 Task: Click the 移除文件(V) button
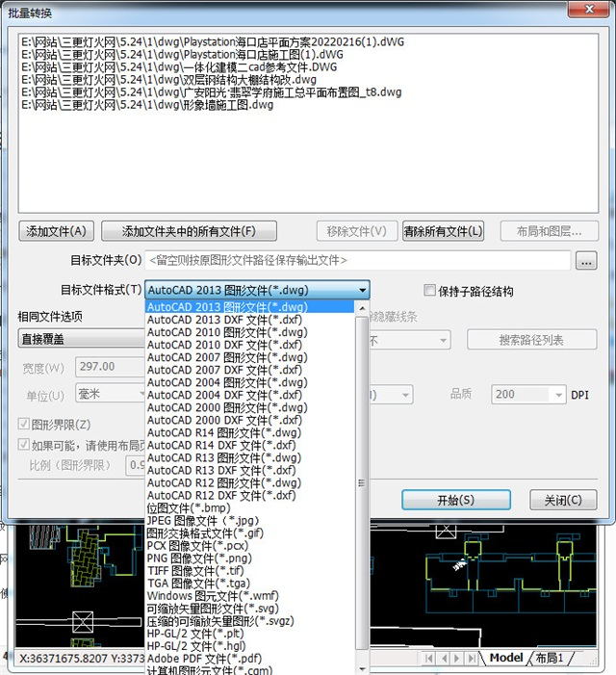[357, 231]
